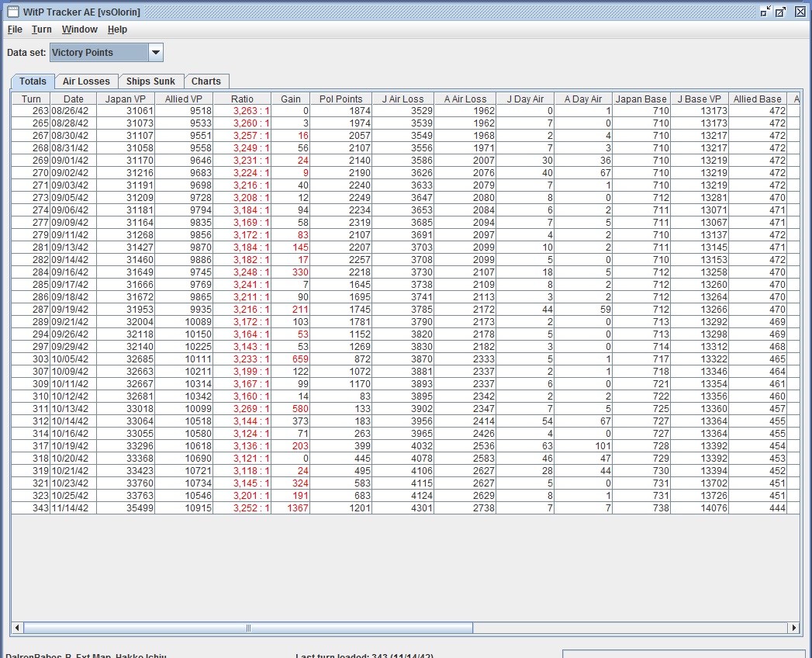
Task: Click the horizontal scrollbar thumb
Action: pyautogui.click(x=248, y=628)
